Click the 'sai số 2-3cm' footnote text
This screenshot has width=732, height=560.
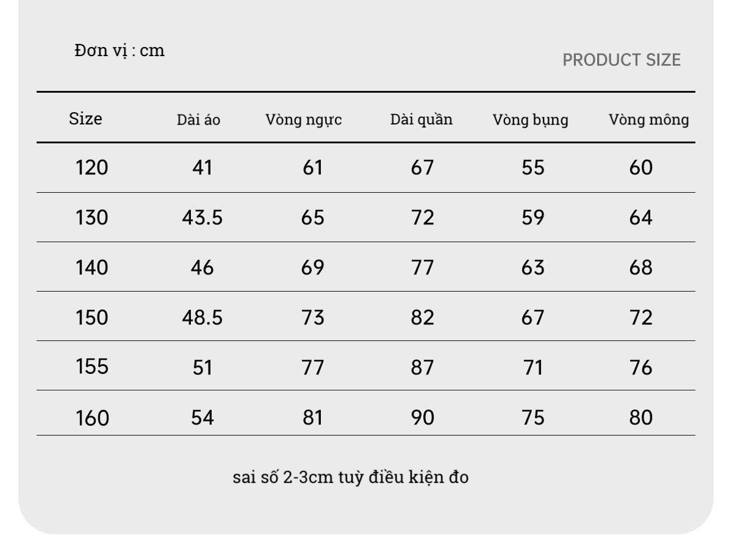(x=351, y=476)
